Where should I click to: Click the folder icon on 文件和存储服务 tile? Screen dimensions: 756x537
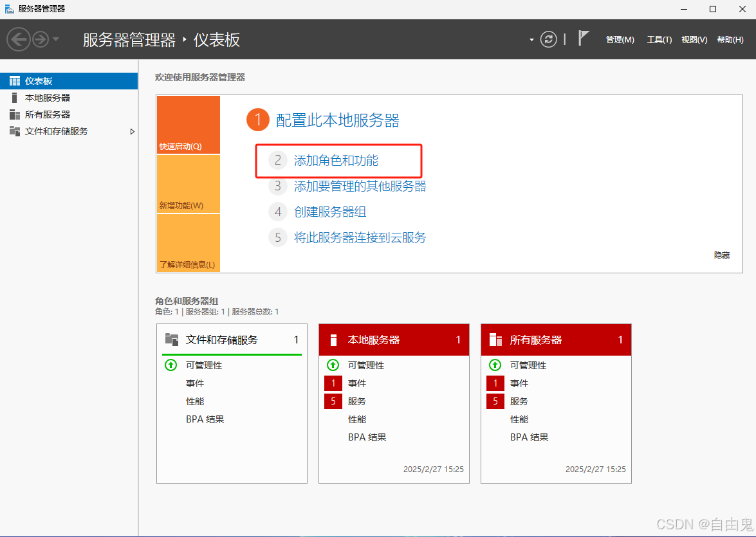[x=172, y=340]
